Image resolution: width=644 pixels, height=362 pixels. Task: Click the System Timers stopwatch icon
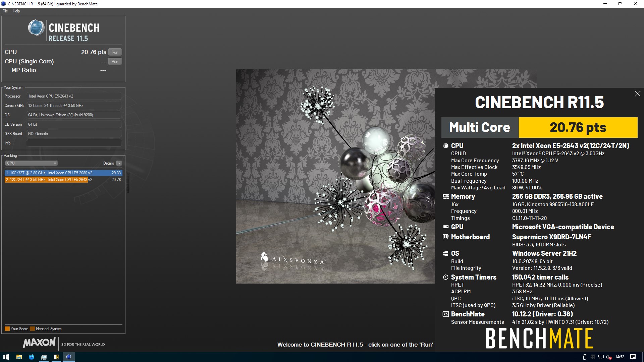[x=445, y=277]
